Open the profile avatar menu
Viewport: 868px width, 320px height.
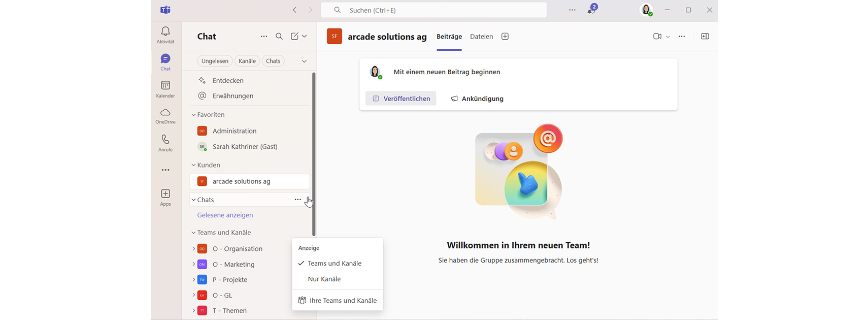[x=647, y=10]
